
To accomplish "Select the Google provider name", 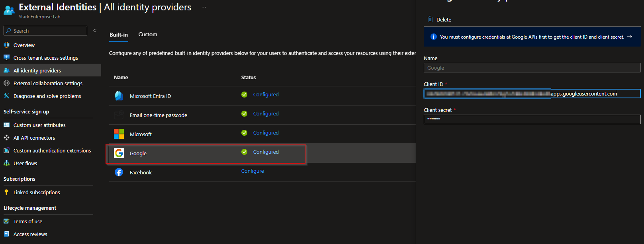I will [138, 154].
